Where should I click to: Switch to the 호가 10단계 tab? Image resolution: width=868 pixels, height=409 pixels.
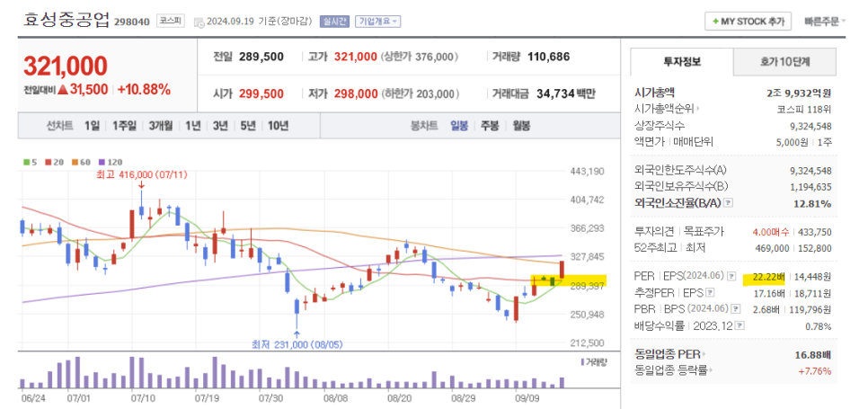(x=784, y=61)
